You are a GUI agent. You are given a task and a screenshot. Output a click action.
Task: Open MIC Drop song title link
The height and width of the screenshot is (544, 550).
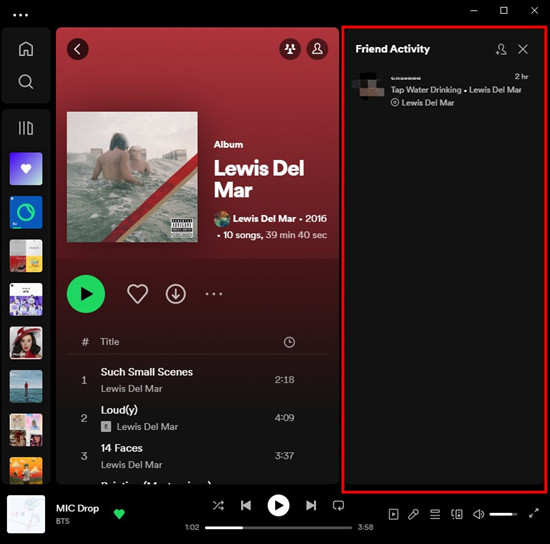(78, 508)
